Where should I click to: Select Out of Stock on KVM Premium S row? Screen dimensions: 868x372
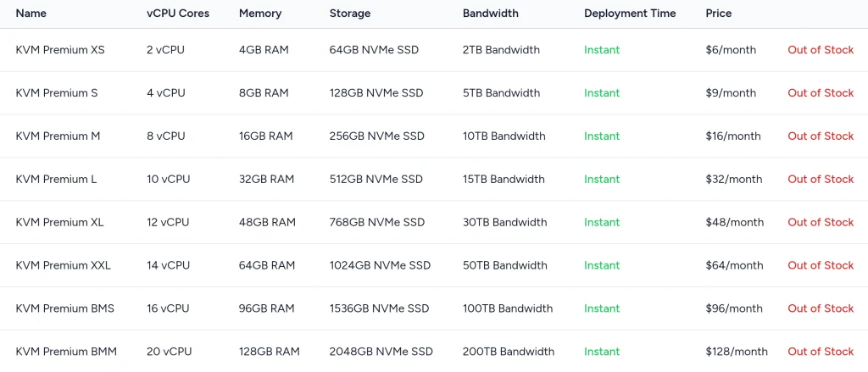click(820, 93)
